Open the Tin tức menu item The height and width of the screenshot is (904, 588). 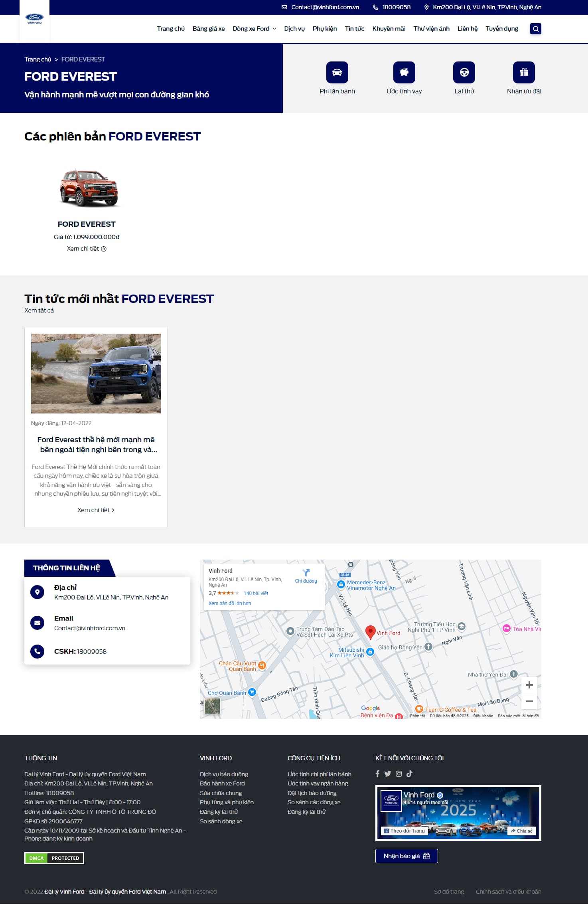click(x=355, y=29)
